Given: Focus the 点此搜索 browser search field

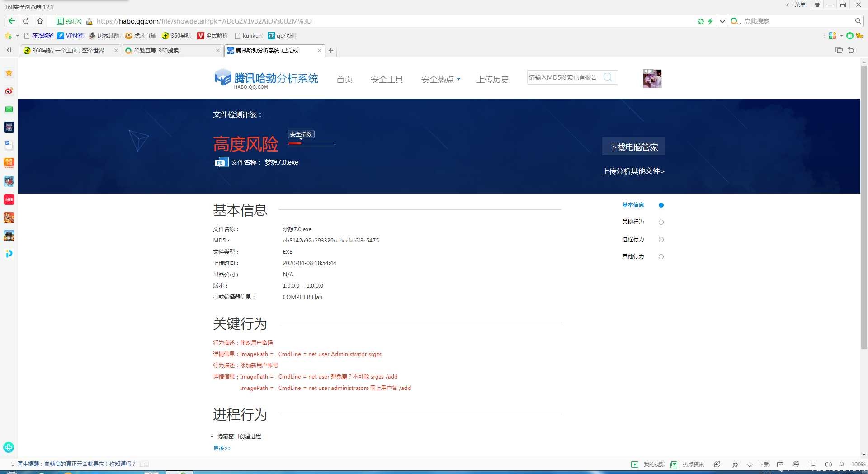Looking at the screenshot, I should 796,21.
